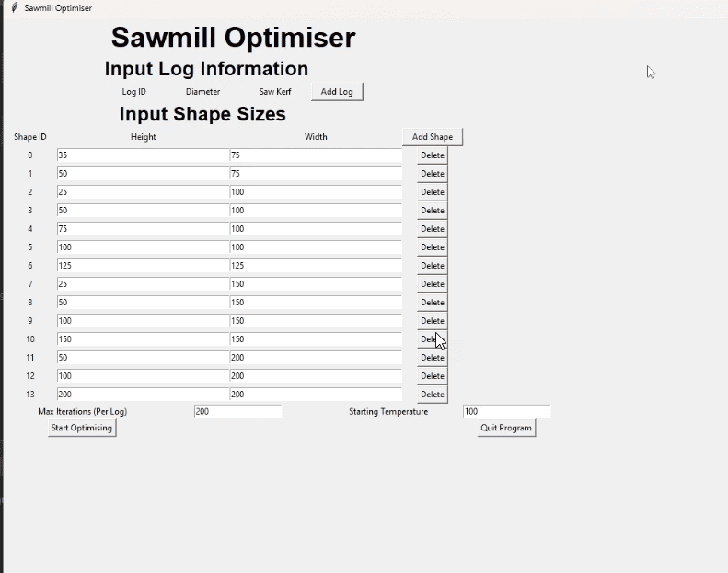
Task: Delete shape ID 13 row
Action: coord(432,395)
